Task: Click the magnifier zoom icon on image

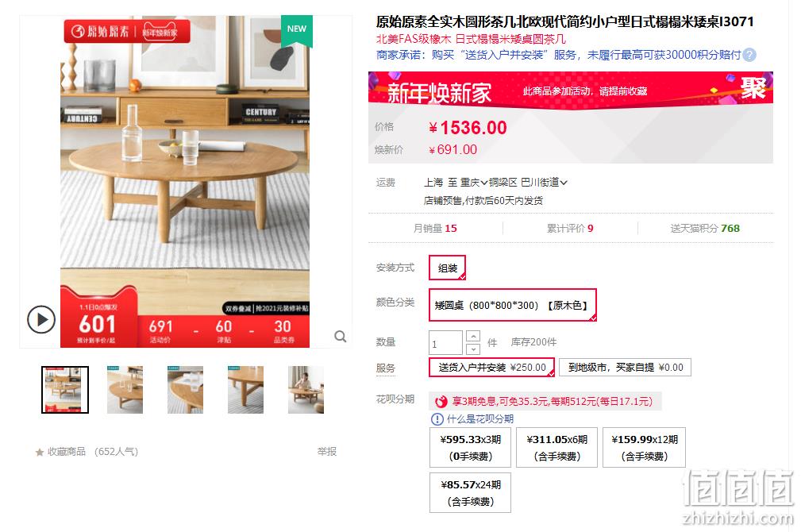Action: pyautogui.click(x=341, y=336)
